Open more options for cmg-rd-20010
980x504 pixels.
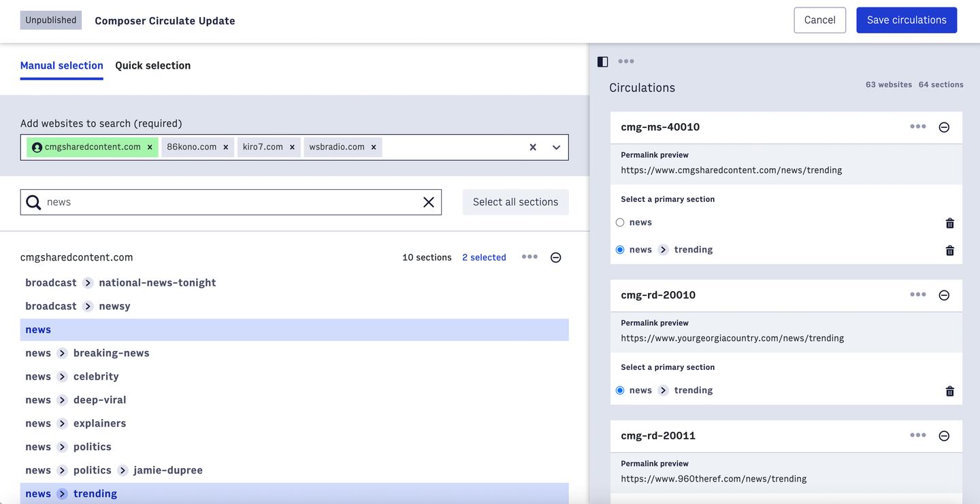click(917, 295)
